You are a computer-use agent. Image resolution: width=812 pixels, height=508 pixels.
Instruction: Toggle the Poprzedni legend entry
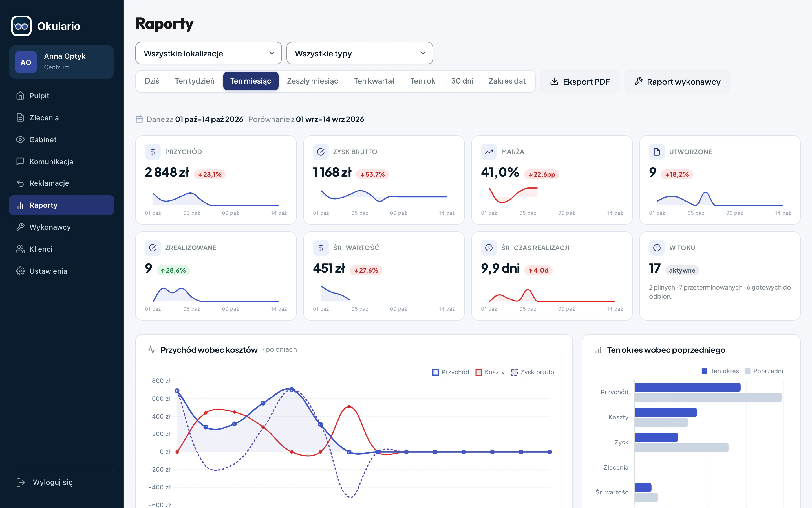click(764, 371)
